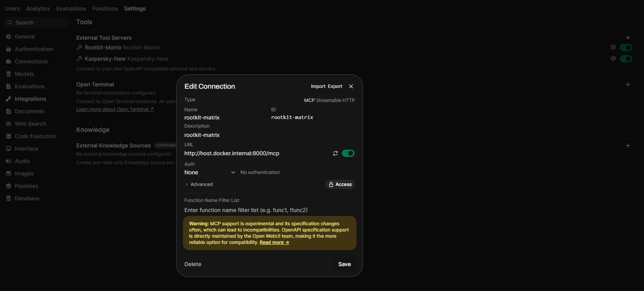Open the Users tab
644x291 pixels.
pyautogui.click(x=12, y=9)
